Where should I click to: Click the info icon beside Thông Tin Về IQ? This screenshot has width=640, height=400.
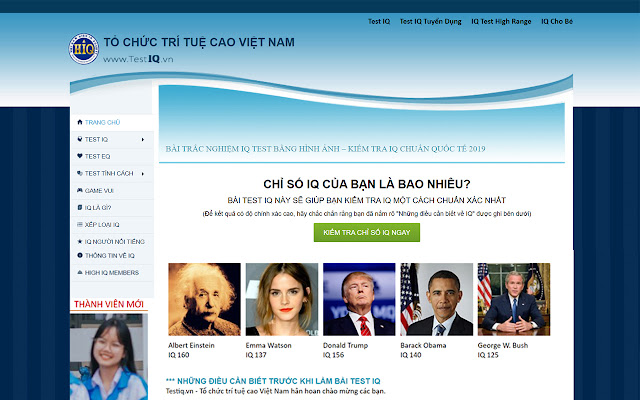80,255
